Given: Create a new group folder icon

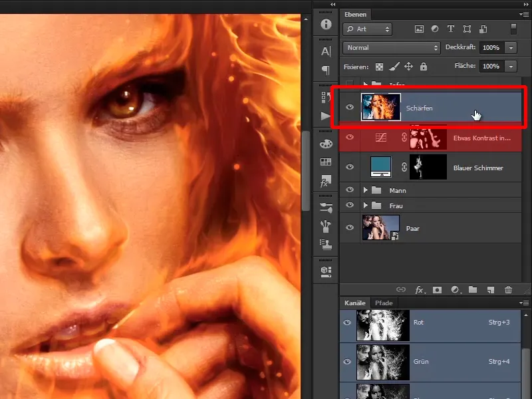Looking at the screenshot, I should [473, 289].
